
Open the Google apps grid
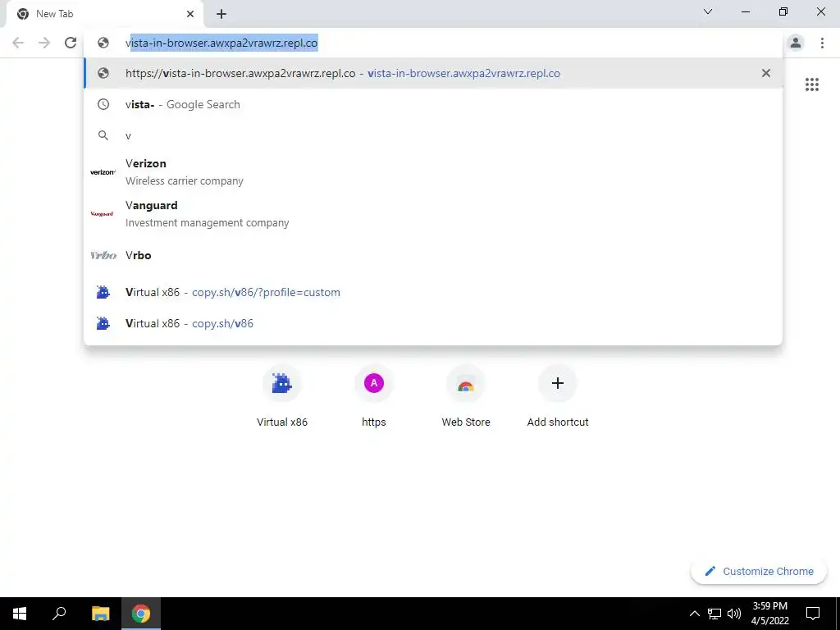[x=811, y=84]
